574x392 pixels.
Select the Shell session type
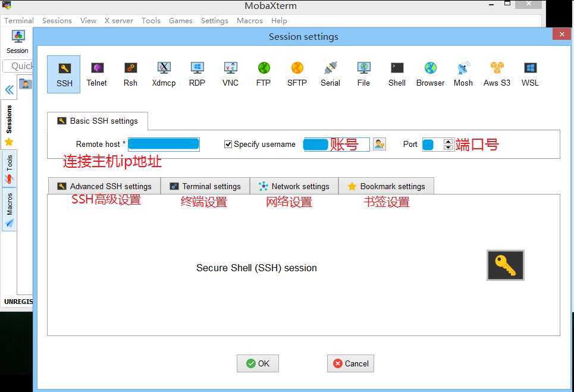(397, 74)
